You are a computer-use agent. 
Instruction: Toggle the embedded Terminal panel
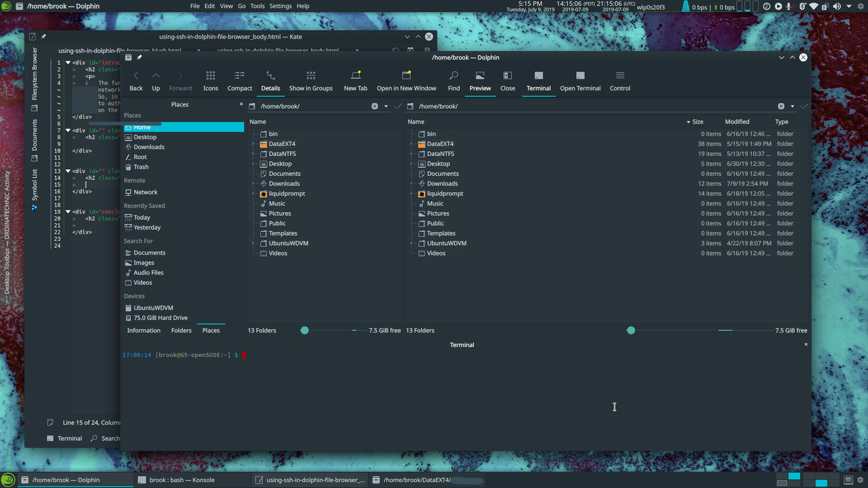pyautogui.click(x=538, y=80)
